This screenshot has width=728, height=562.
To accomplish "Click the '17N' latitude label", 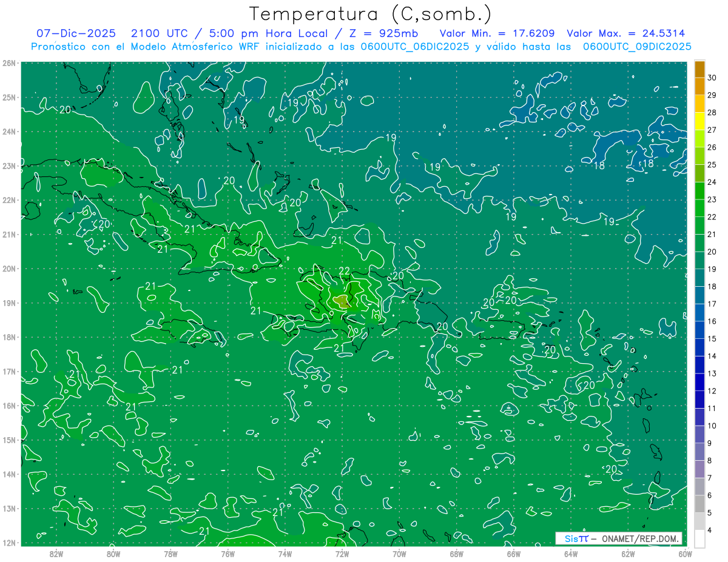I will [x=10, y=371].
